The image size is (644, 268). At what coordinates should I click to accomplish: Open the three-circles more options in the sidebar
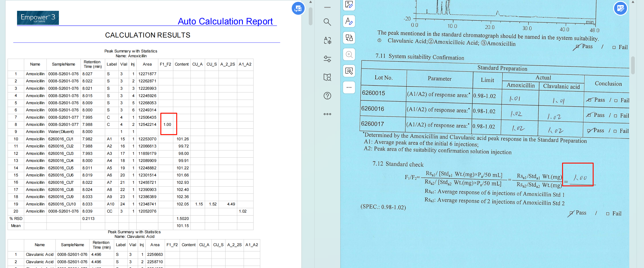(327, 114)
